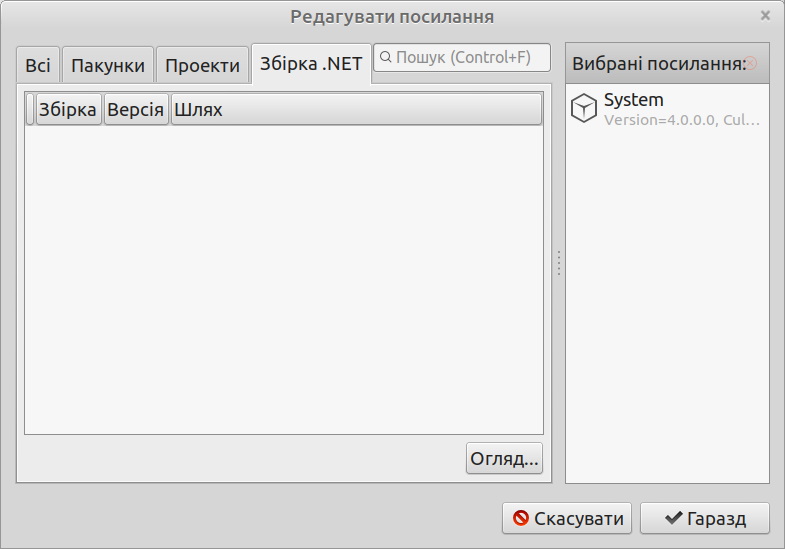Screen dimensions: 785x549
Task: Click the checkmark icon on the Гаразд button
Action: point(674,518)
